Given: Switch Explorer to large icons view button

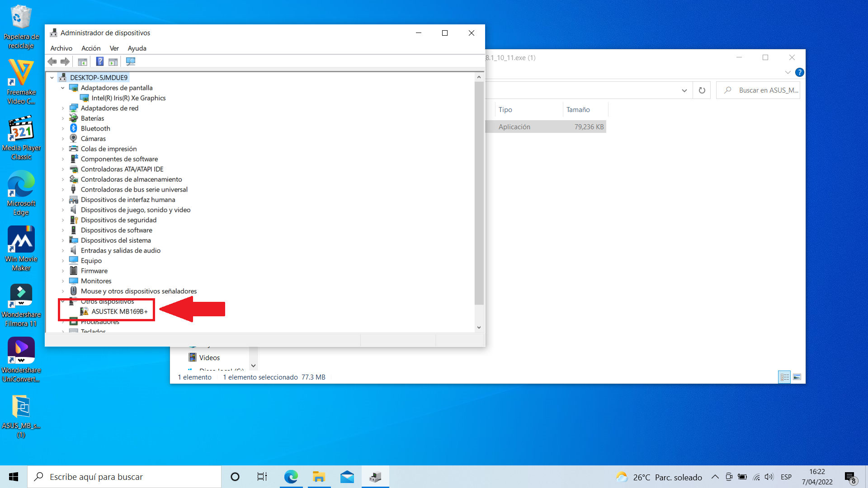Looking at the screenshot, I should pos(797,377).
